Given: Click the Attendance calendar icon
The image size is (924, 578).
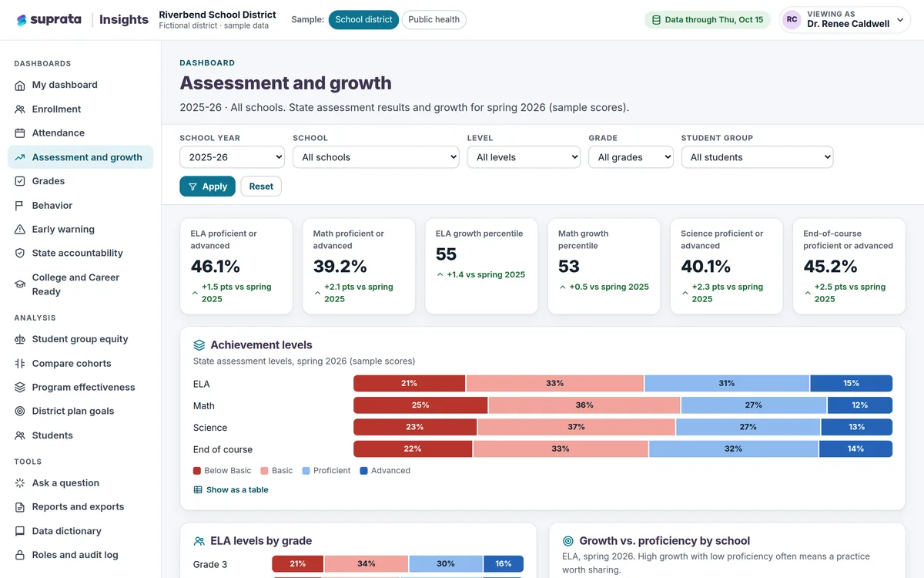Looking at the screenshot, I should (20, 133).
